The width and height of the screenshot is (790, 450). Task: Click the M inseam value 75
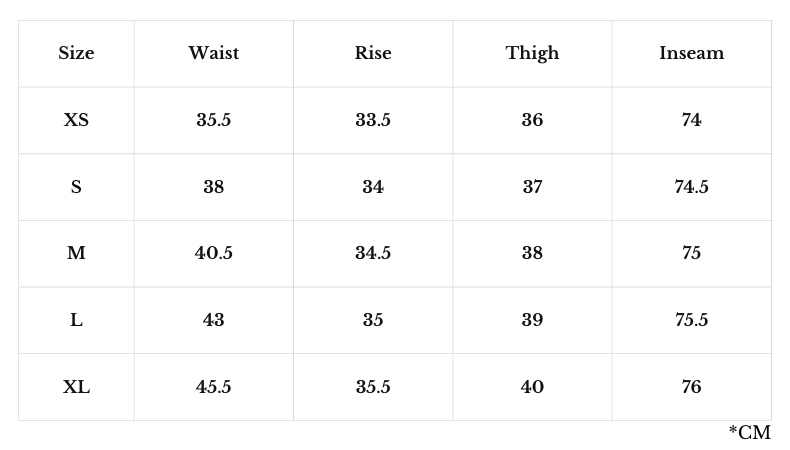(x=691, y=253)
